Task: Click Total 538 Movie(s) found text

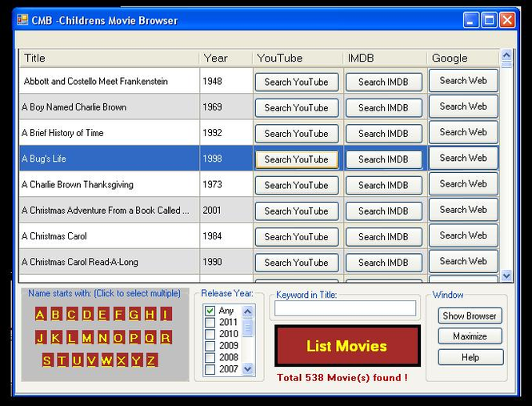Action: (x=342, y=378)
